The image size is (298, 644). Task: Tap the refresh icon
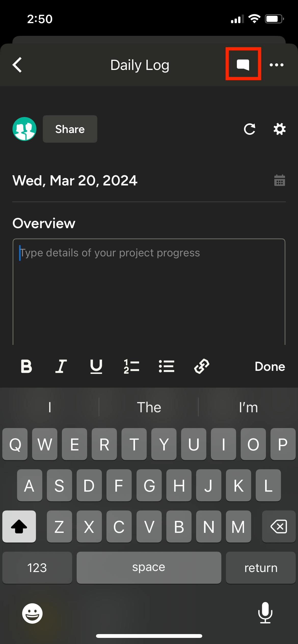pyautogui.click(x=249, y=129)
